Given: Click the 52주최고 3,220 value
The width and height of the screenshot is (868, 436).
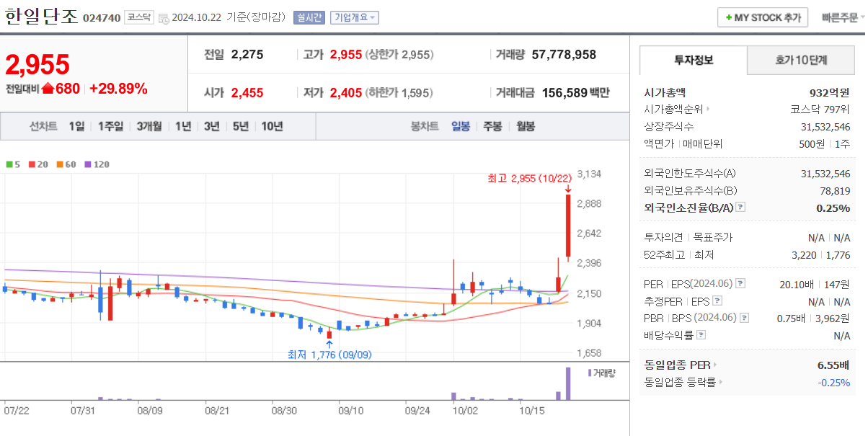Looking at the screenshot, I should (804, 254).
